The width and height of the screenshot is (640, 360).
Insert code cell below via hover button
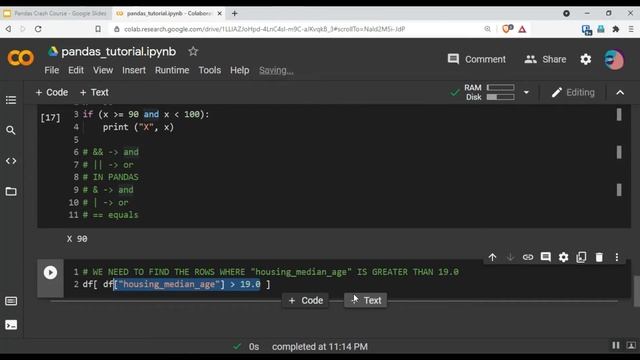pyautogui.click(x=305, y=300)
